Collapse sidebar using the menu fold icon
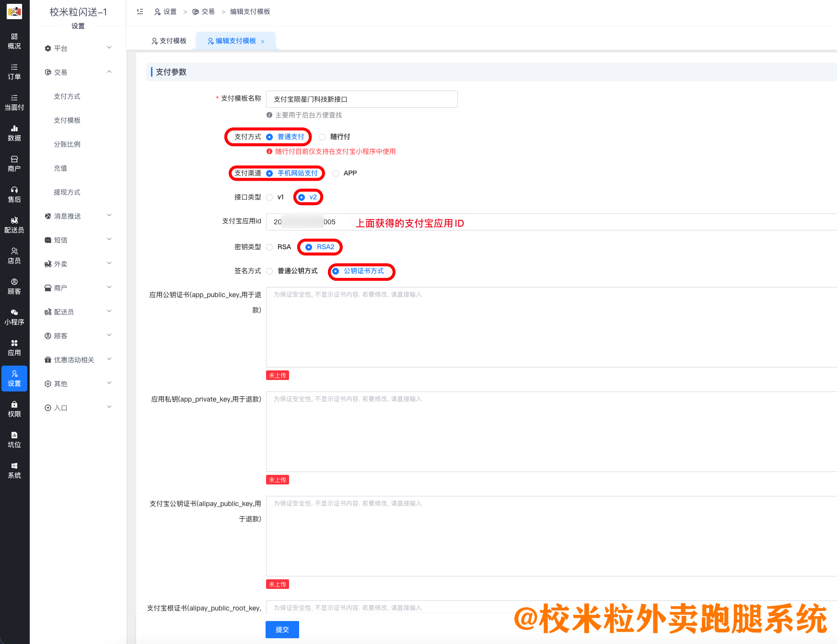 [x=140, y=11]
